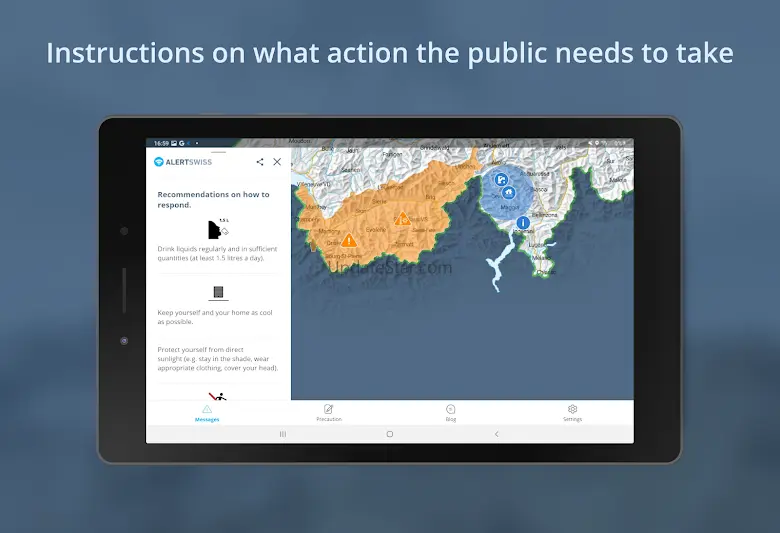The height and width of the screenshot is (533, 780).
Task: Tap the keep home cool icon
Action: coord(217,293)
